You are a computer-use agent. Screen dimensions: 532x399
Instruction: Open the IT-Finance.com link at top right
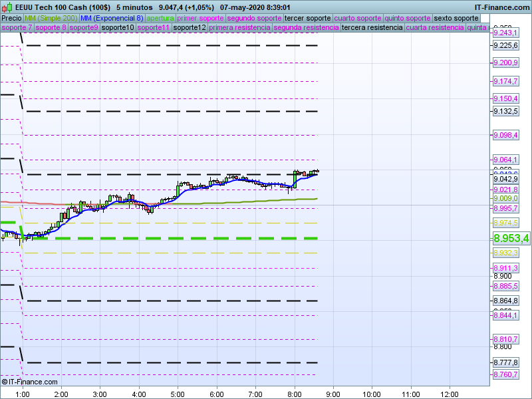(502, 6)
